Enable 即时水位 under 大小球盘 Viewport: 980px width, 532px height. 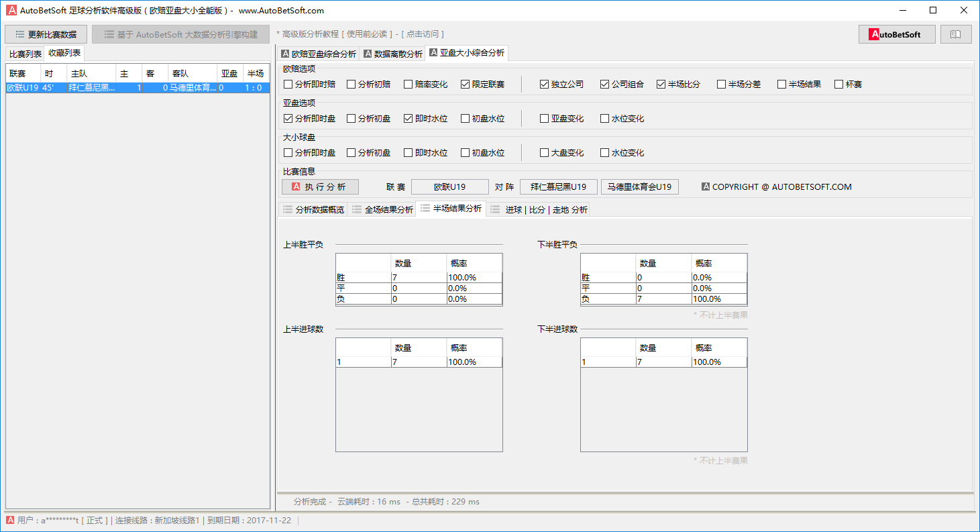point(426,153)
